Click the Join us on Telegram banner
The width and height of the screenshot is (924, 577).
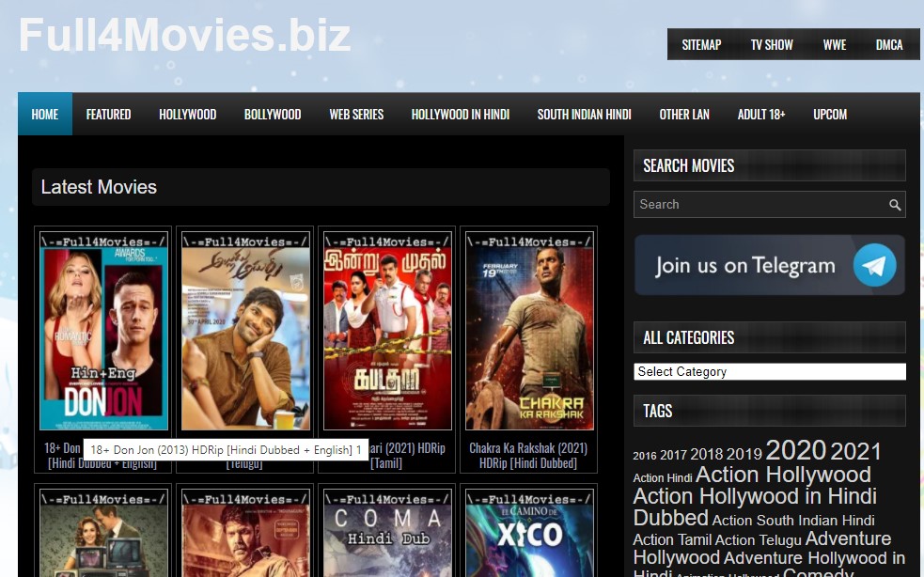click(x=770, y=265)
